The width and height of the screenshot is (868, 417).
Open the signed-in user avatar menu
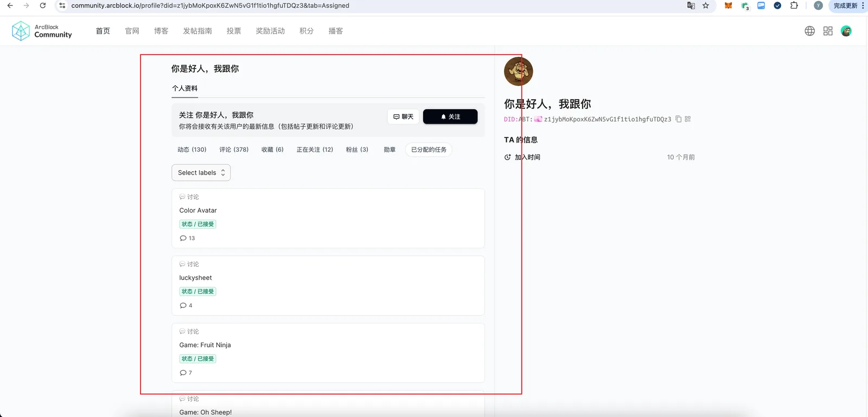click(x=846, y=31)
